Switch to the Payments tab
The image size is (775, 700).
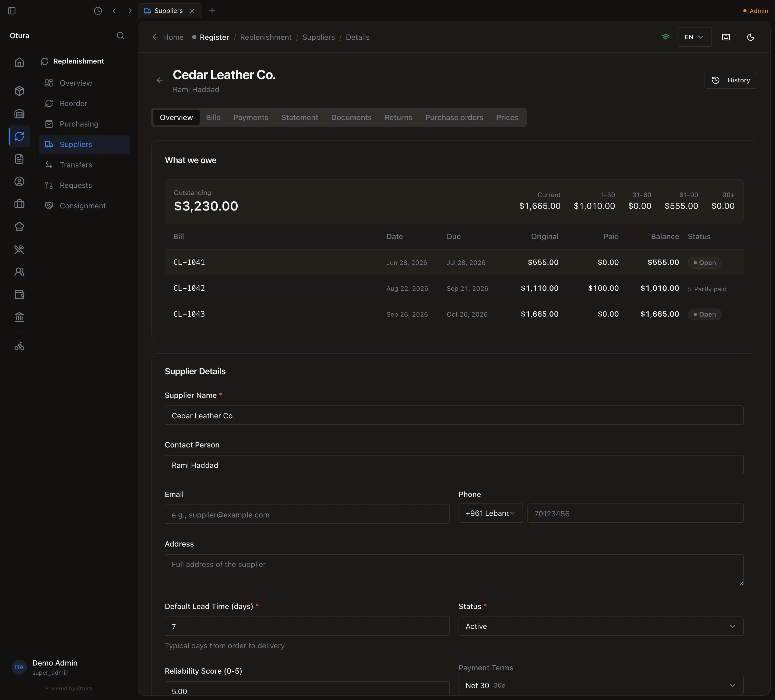tap(251, 117)
